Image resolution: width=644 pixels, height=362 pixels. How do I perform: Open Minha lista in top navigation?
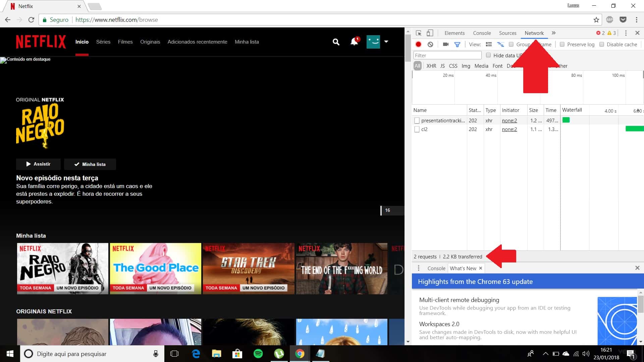(247, 42)
